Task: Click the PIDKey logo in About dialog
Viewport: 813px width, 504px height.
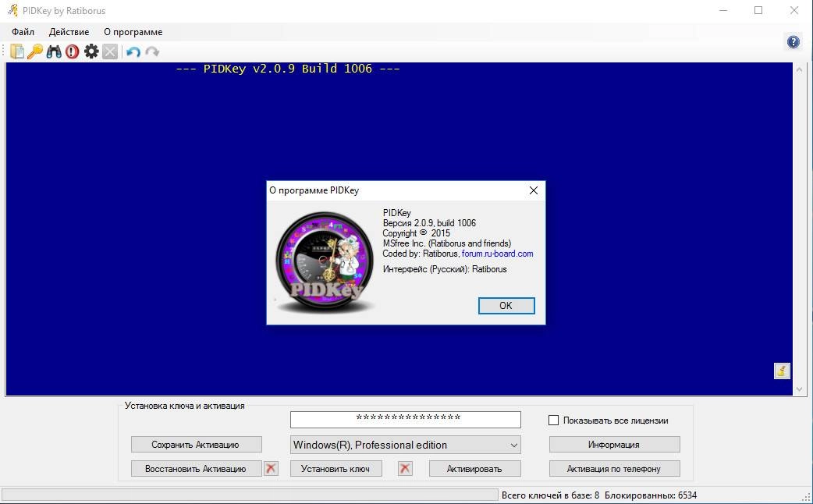Action: coord(325,262)
